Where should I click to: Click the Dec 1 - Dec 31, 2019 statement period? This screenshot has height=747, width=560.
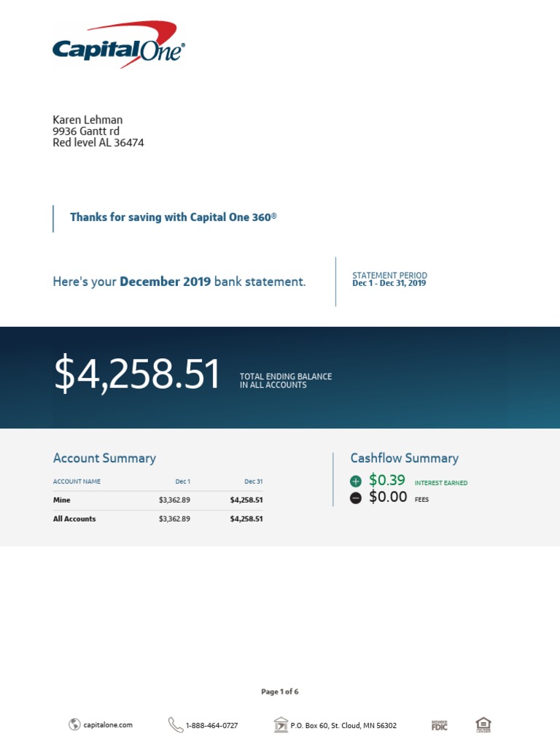[x=389, y=283]
